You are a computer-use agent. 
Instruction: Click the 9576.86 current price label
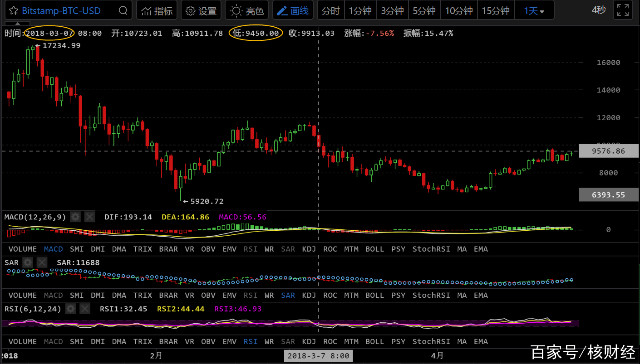click(x=608, y=151)
